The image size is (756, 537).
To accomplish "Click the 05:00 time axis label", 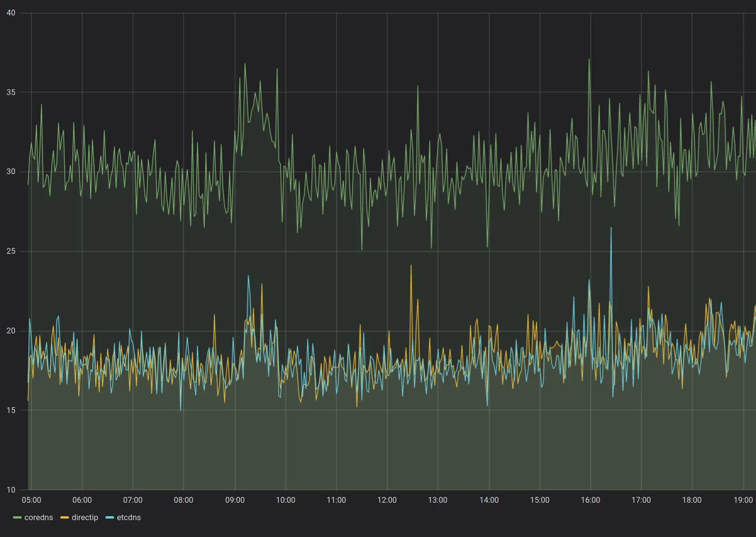I will (x=31, y=500).
